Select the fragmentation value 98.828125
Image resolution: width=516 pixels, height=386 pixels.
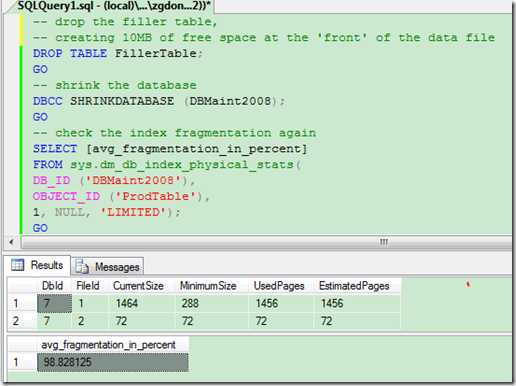tap(113, 362)
